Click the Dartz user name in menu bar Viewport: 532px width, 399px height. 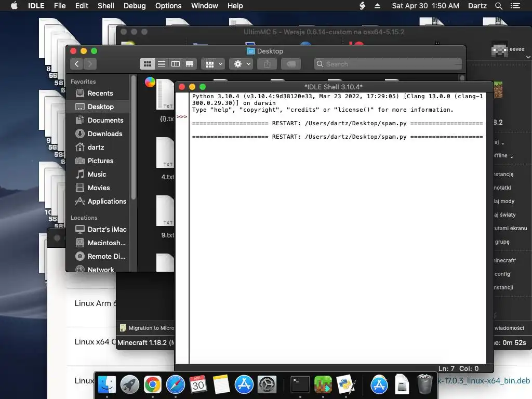477,6
